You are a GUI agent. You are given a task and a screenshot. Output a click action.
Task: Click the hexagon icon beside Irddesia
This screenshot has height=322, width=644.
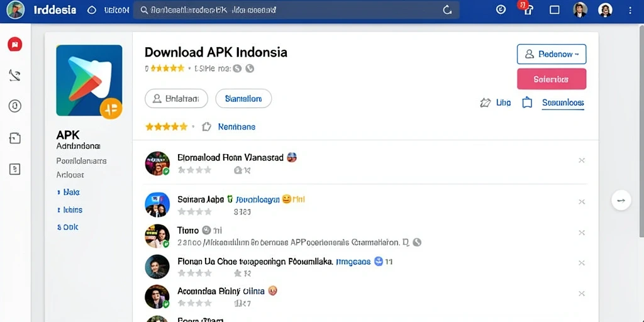click(x=92, y=10)
